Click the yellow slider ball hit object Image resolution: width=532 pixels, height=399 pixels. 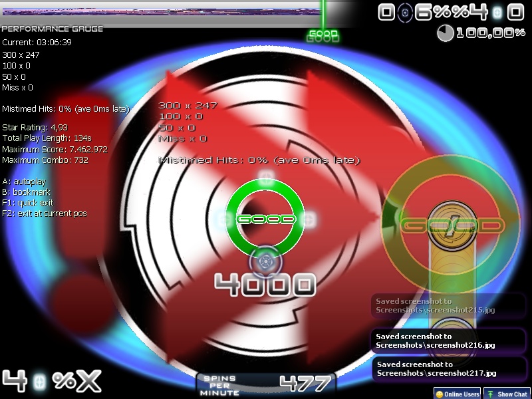coord(452,225)
